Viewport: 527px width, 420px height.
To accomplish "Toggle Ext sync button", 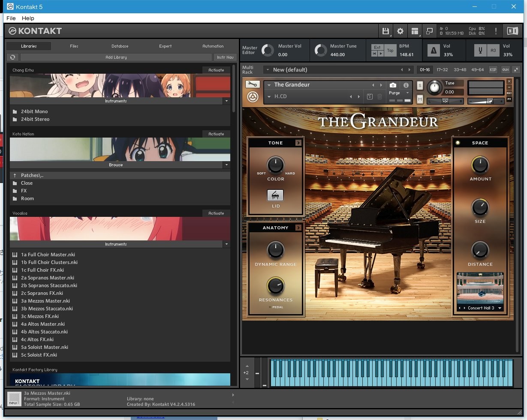I will [x=377, y=48].
